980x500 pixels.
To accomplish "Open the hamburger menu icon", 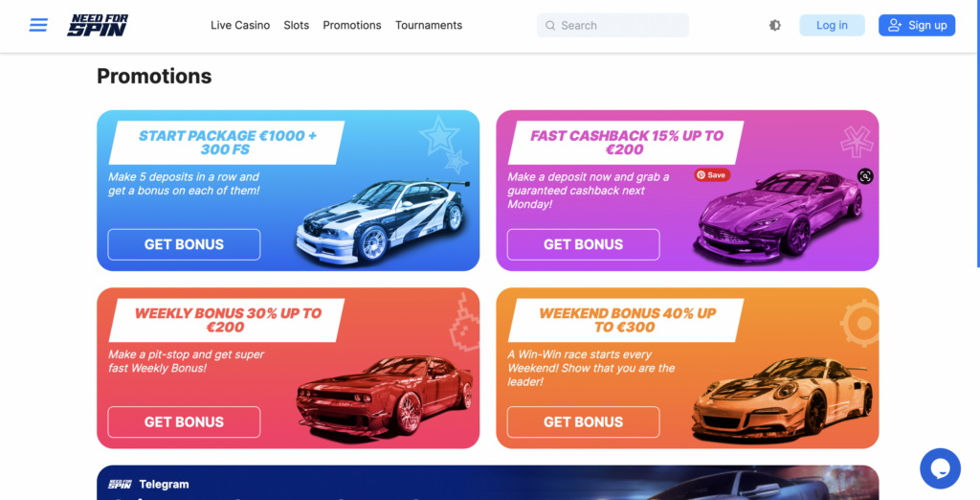I will [x=38, y=25].
